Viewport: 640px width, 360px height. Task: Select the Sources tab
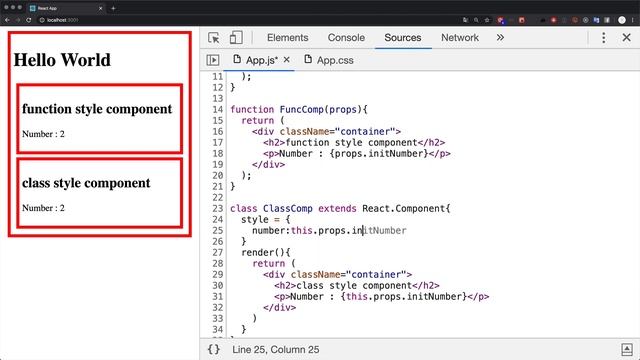click(402, 38)
